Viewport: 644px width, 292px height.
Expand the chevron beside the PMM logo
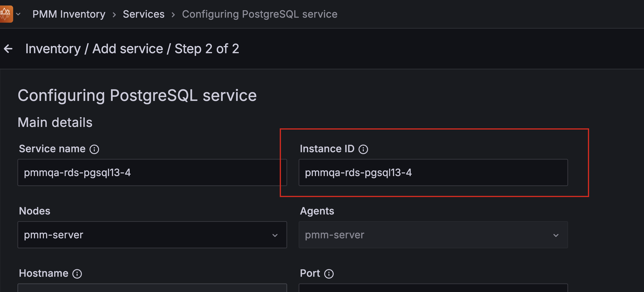(x=19, y=14)
